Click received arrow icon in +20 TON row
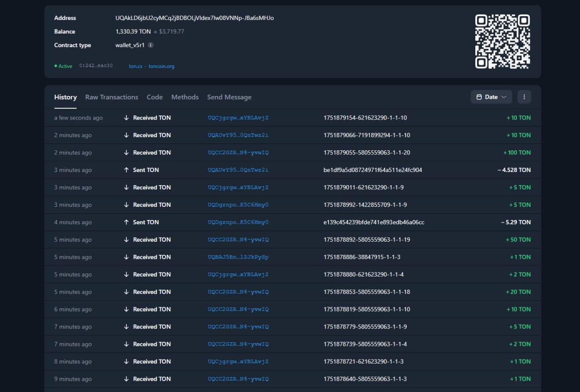 click(126, 292)
